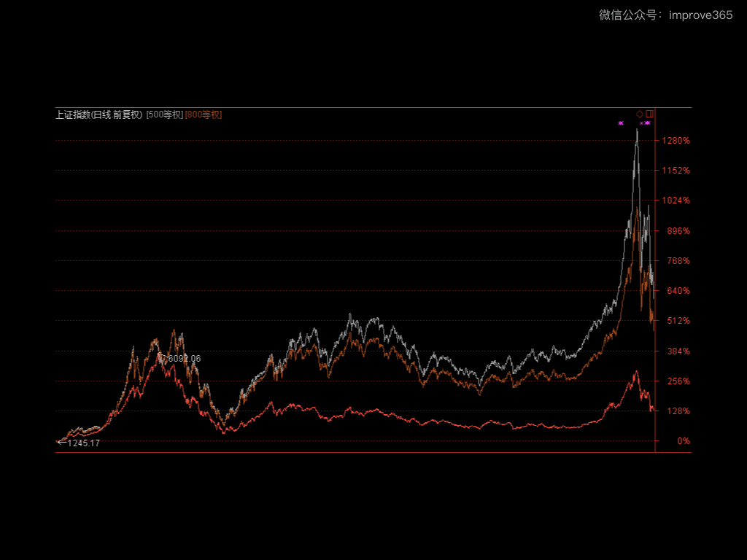This screenshot has width=747, height=560.
Task: Click the arrow pointing to 1245.17
Action: 61,442
